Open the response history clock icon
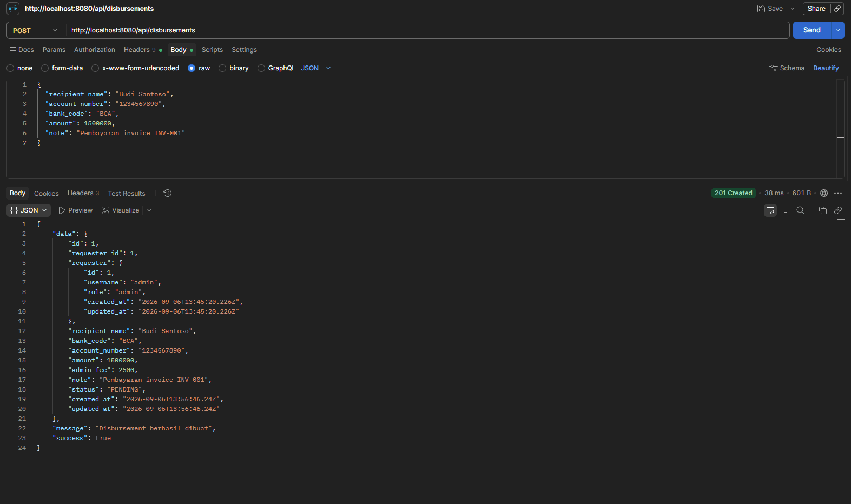The height and width of the screenshot is (504, 851). click(x=168, y=193)
